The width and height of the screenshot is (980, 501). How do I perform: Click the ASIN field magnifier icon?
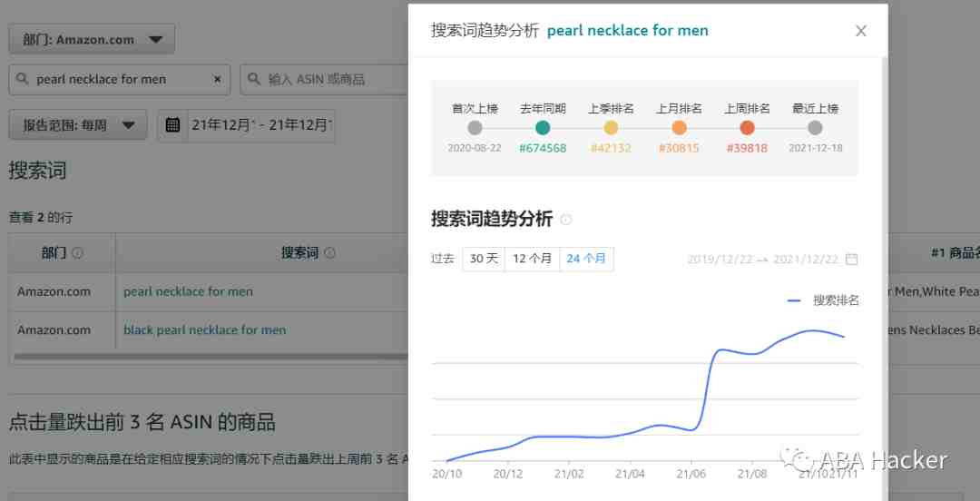click(254, 80)
